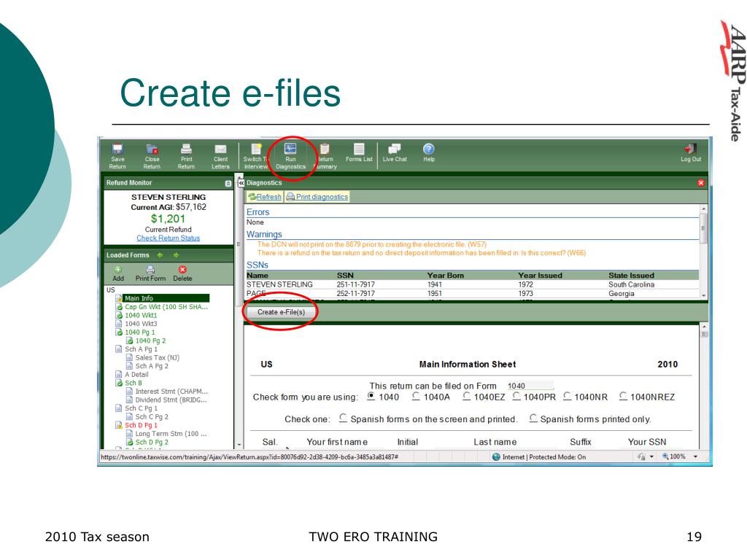Refresh the diagnostics

265,197
